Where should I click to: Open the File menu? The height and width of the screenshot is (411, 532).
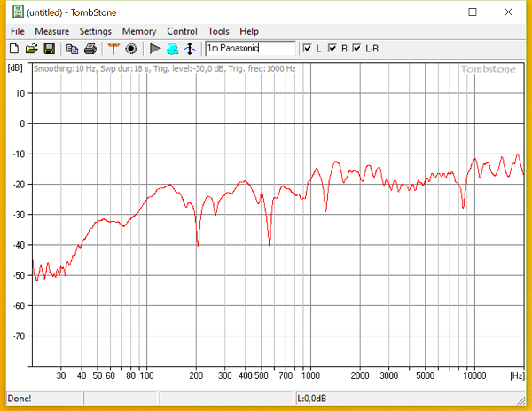point(18,31)
